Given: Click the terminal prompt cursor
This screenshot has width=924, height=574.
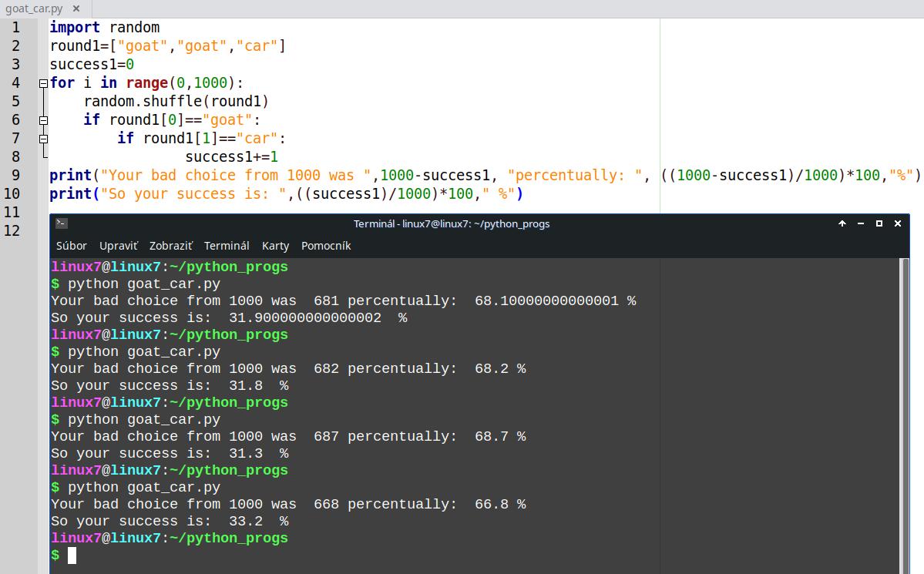Looking at the screenshot, I should [72, 556].
